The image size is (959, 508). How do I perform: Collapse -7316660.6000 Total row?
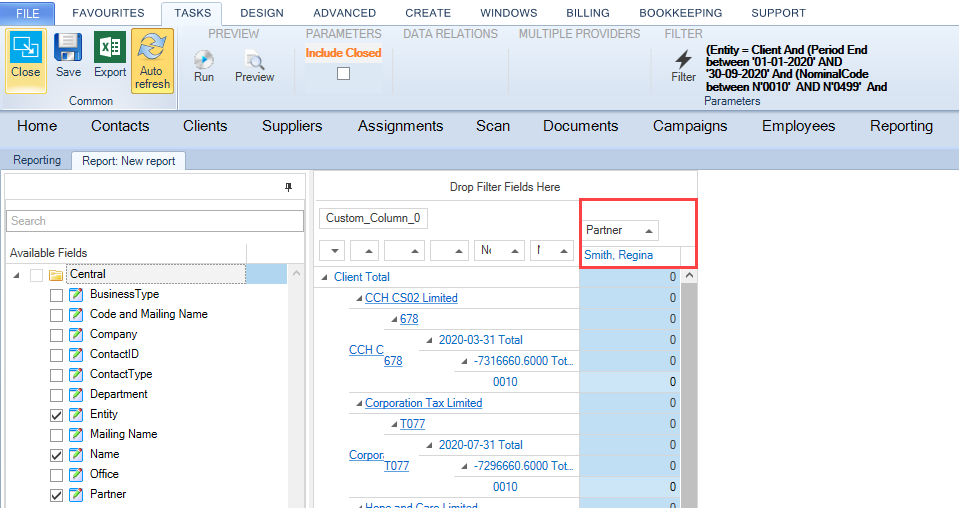tap(464, 361)
